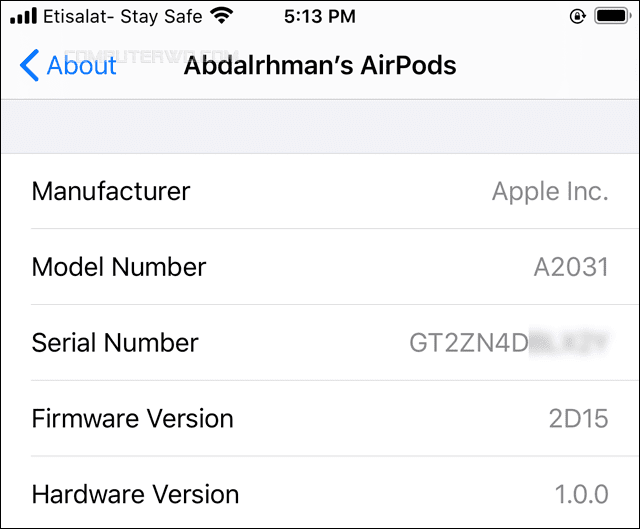Tap the Abdalrhman's AirPods title
Screen dimensions: 640x529
coord(320,65)
